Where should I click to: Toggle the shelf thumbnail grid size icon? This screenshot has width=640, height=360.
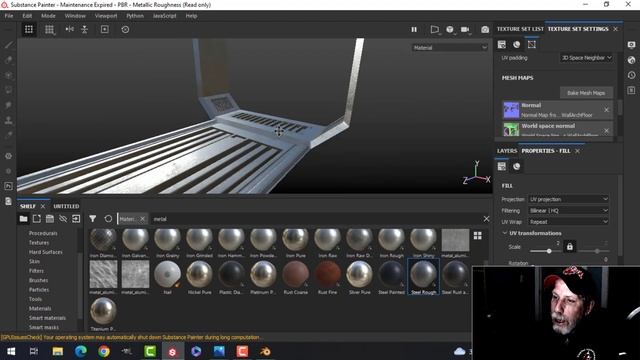478,236
